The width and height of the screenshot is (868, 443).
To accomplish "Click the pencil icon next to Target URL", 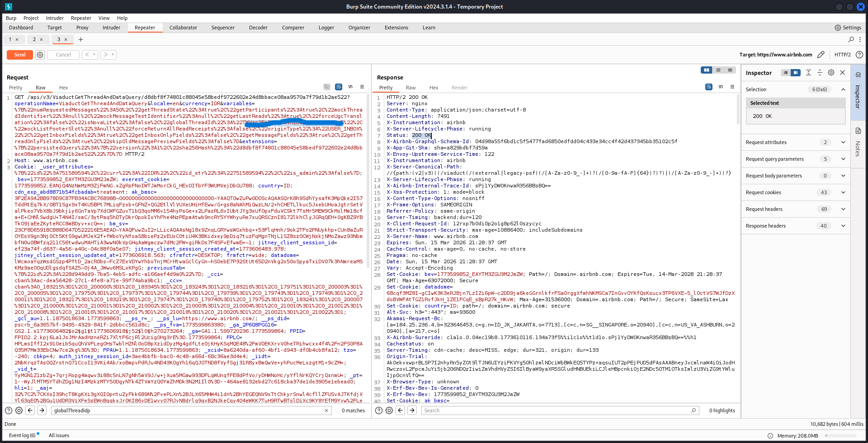I will click(x=821, y=55).
